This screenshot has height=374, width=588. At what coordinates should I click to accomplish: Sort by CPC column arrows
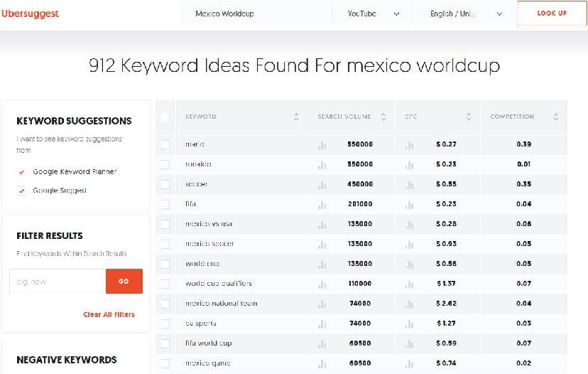469,117
